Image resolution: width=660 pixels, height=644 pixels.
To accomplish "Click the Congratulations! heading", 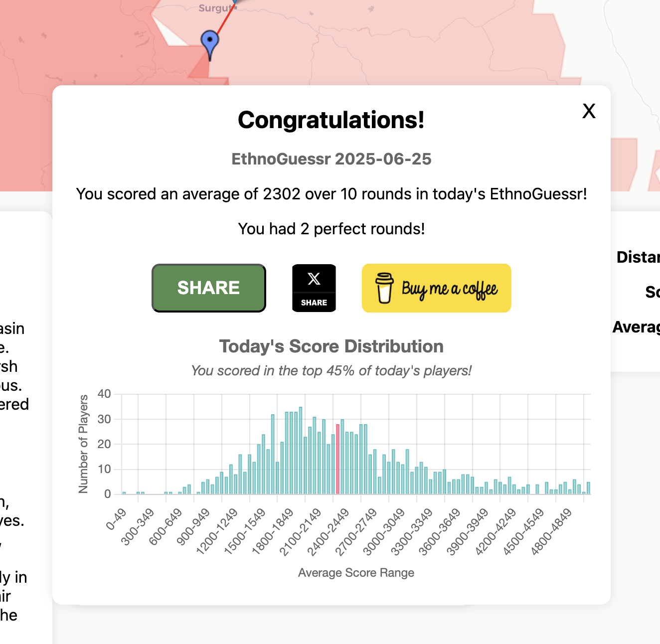I will point(331,120).
